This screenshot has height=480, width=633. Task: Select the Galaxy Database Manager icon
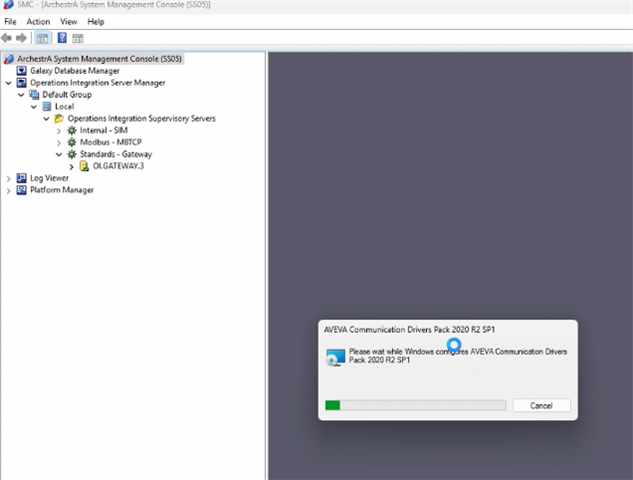click(22, 71)
